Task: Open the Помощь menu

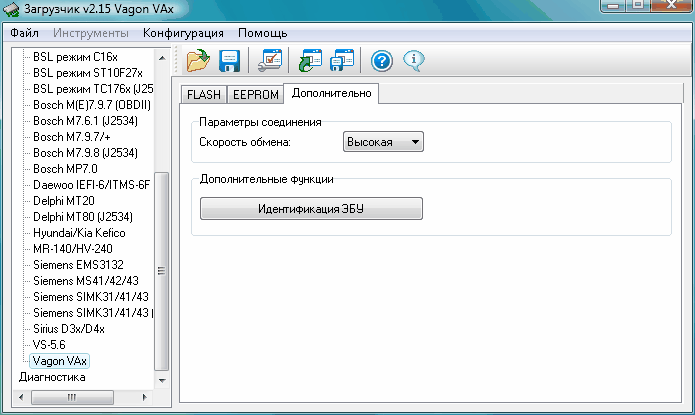Action: click(x=262, y=33)
